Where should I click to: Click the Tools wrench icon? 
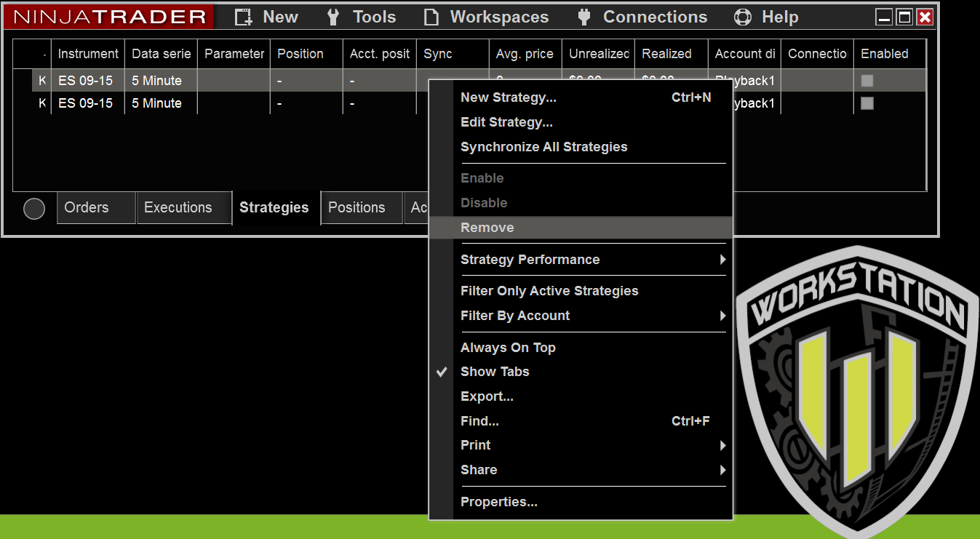pyautogui.click(x=333, y=17)
